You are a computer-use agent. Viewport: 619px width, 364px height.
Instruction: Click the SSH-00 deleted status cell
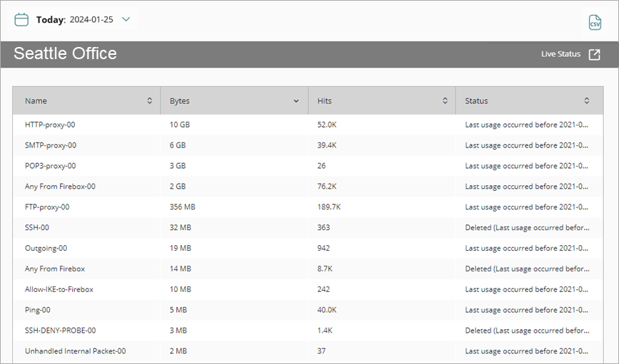click(x=527, y=228)
